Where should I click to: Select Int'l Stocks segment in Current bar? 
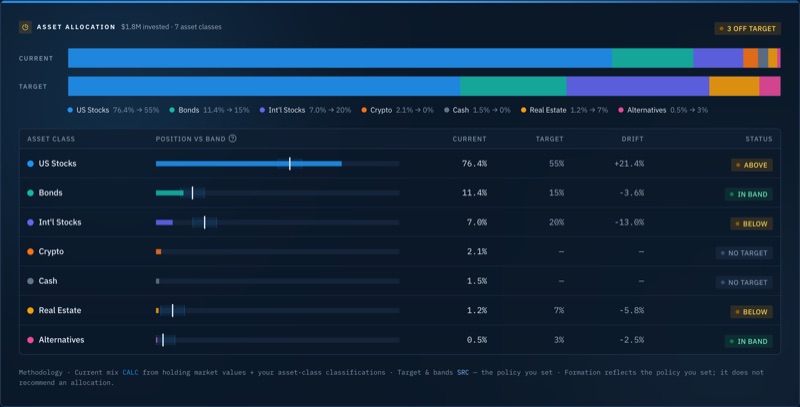click(x=718, y=58)
